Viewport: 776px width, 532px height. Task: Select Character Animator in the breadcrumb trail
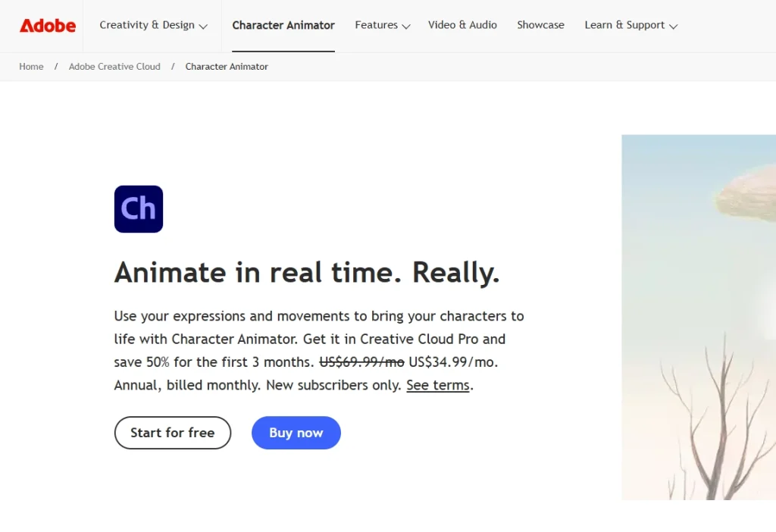pos(227,67)
